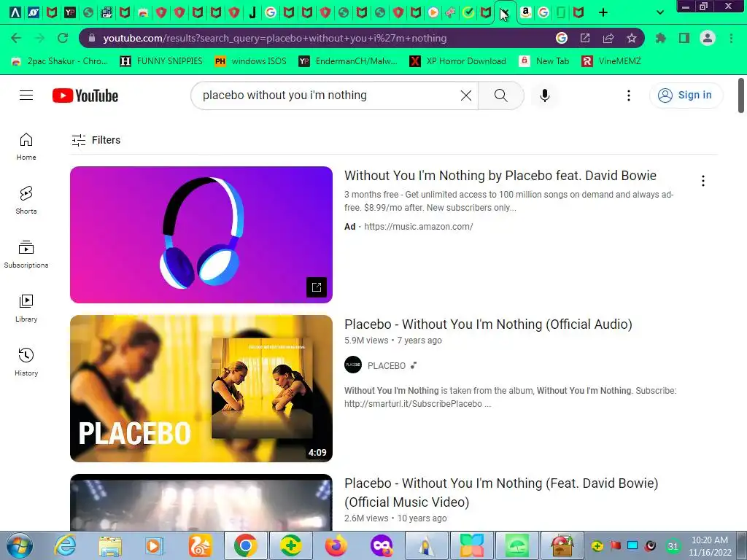Open windows ISOS bookmark
747x560 pixels.
(251, 61)
